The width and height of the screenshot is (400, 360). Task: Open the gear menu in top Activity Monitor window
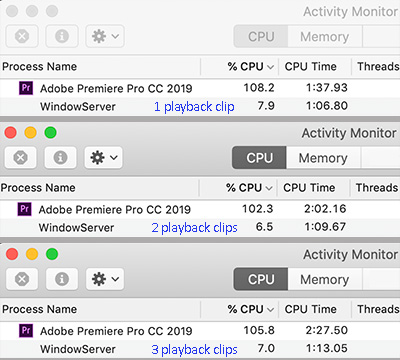(105, 36)
